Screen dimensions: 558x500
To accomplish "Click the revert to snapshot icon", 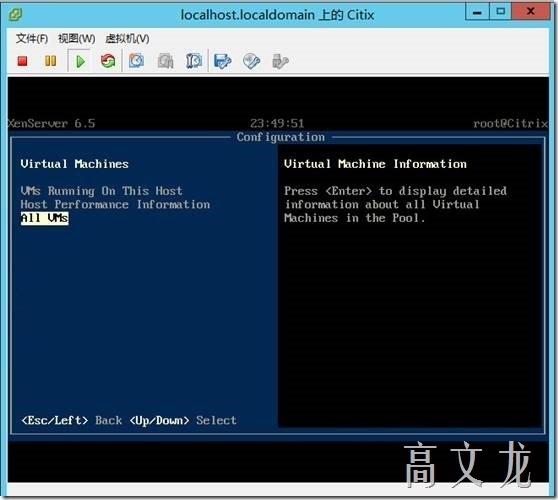I will click(165, 61).
